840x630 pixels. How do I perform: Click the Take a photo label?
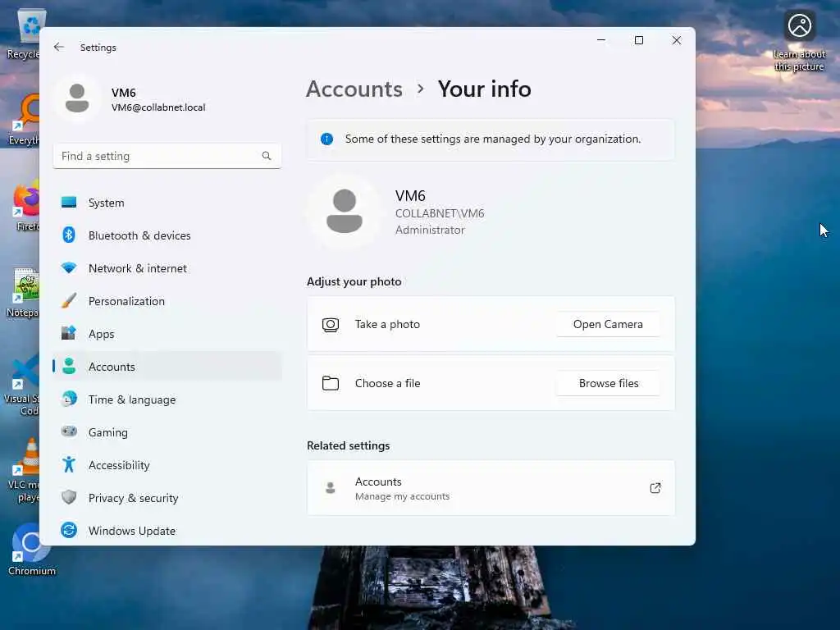coord(387,324)
